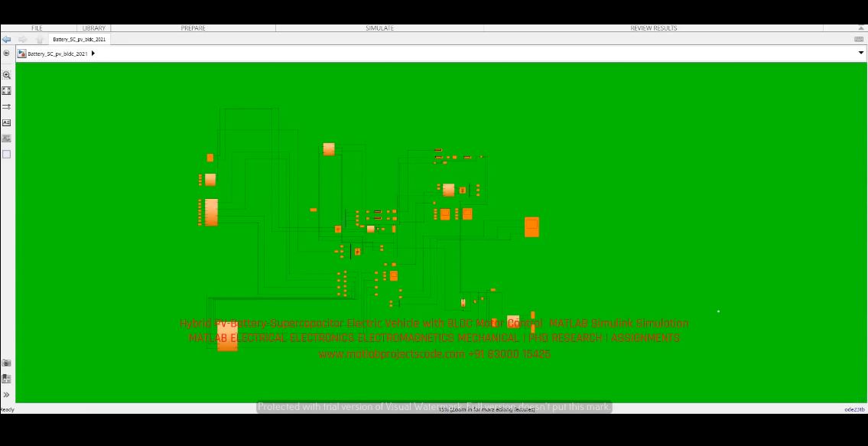Click the Fit to View icon
Image resolution: width=868 pixels, height=446 pixels.
point(7,90)
